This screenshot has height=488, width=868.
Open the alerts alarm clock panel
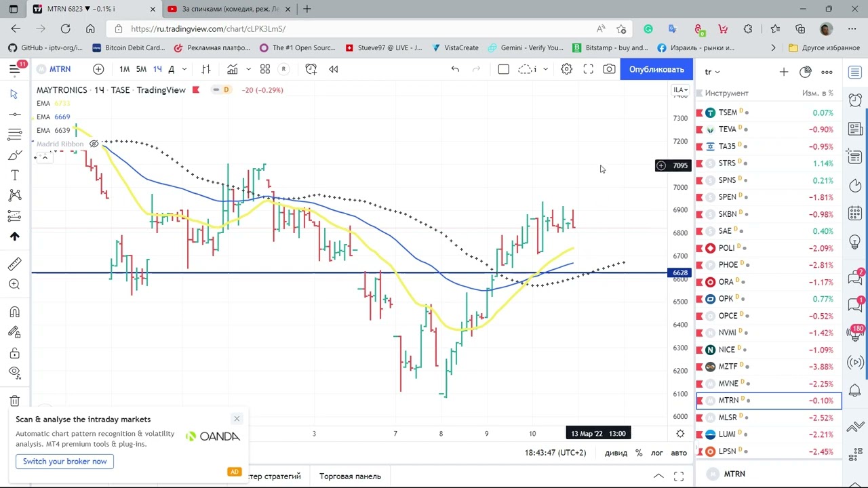point(855,101)
